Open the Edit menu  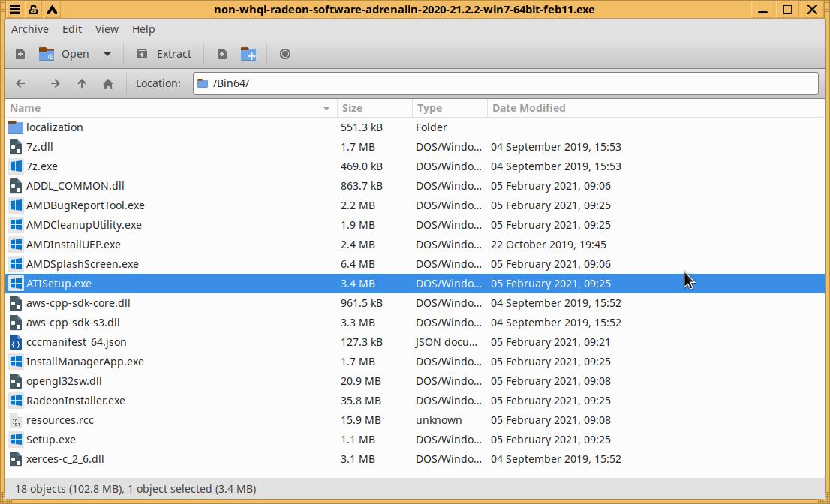(x=72, y=29)
